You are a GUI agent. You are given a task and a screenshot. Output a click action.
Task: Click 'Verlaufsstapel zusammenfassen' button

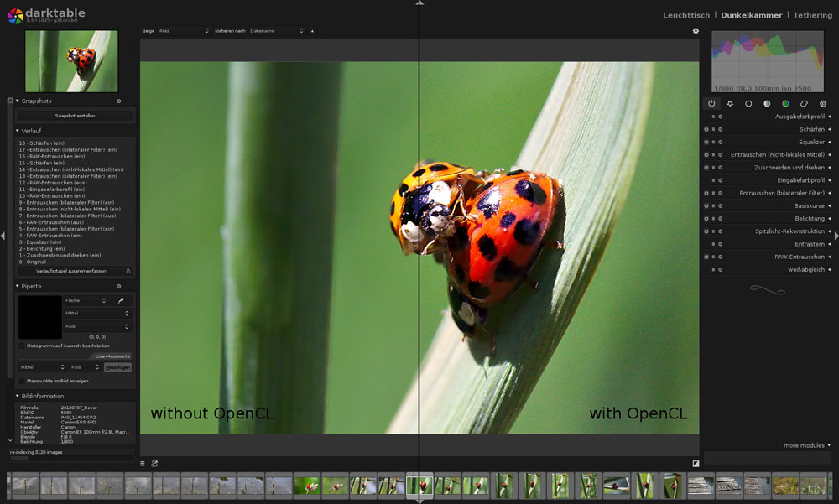(70, 271)
